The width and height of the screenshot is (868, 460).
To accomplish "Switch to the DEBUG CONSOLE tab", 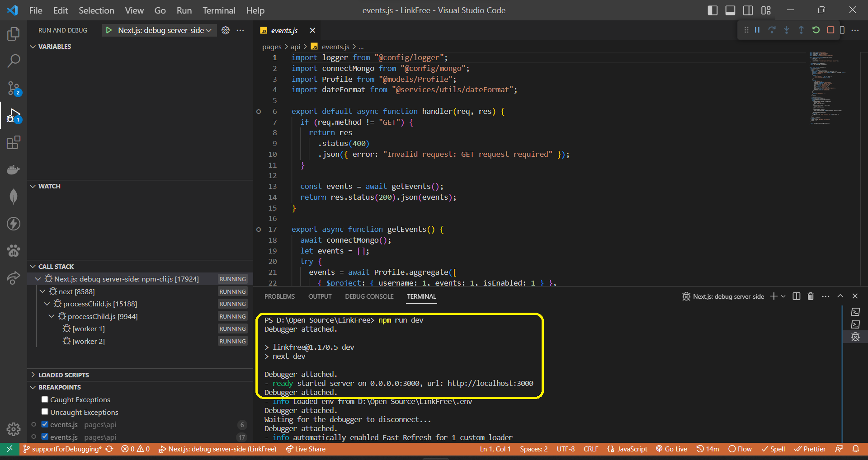I will click(369, 296).
